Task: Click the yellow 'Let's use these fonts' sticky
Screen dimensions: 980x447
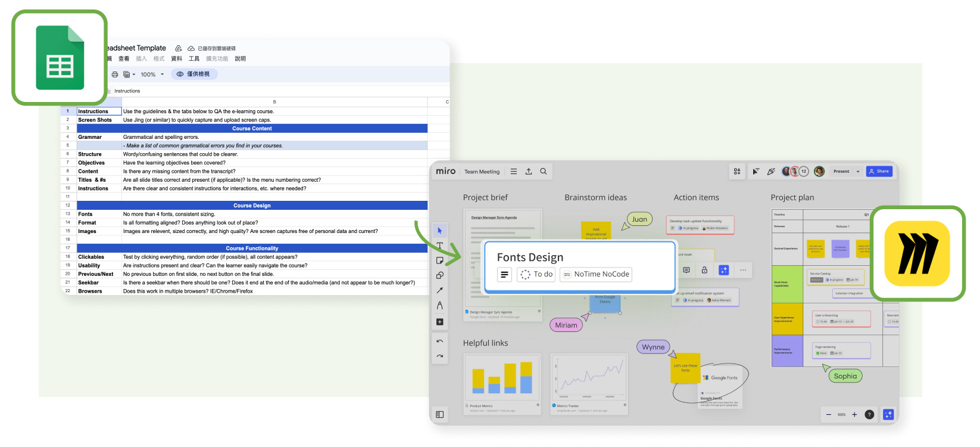Action: [685, 368]
